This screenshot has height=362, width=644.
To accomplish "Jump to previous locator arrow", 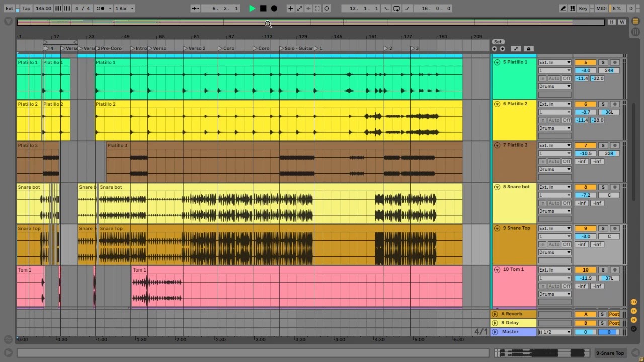I will (495, 49).
